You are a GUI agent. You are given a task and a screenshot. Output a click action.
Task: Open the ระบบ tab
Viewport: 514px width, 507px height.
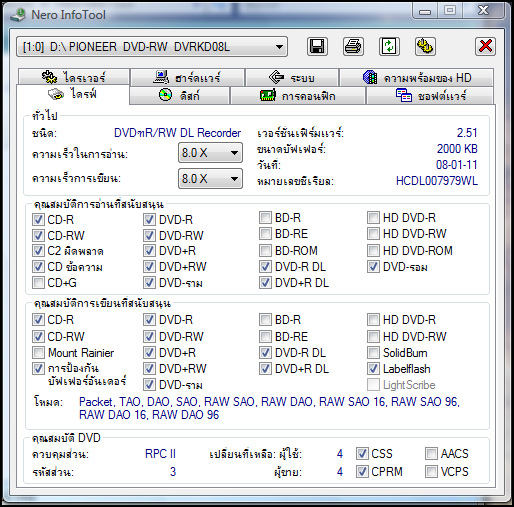point(292,77)
